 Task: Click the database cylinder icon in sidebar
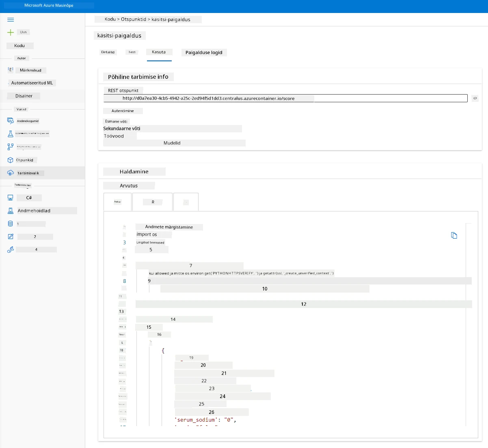click(11, 224)
